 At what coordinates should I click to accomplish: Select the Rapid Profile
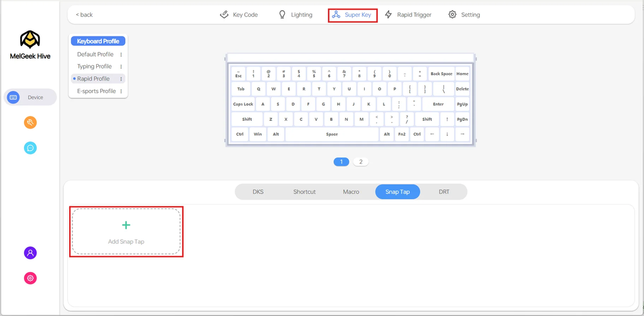(93, 79)
